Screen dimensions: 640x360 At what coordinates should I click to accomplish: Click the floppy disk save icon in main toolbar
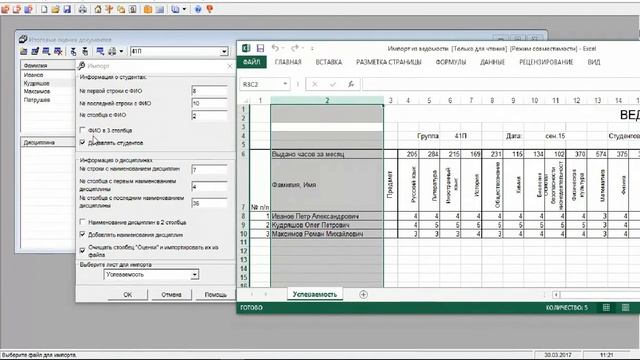[x=67, y=9]
